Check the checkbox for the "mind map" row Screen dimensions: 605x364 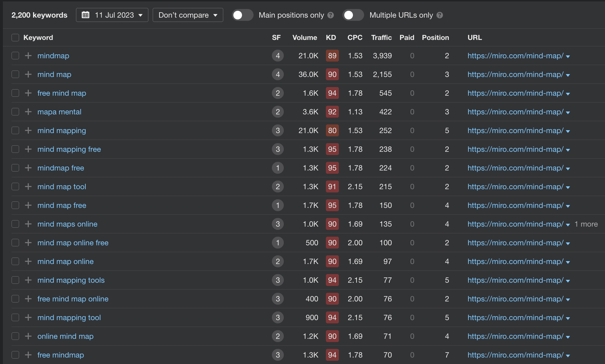pyautogui.click(x=15, y=74)
